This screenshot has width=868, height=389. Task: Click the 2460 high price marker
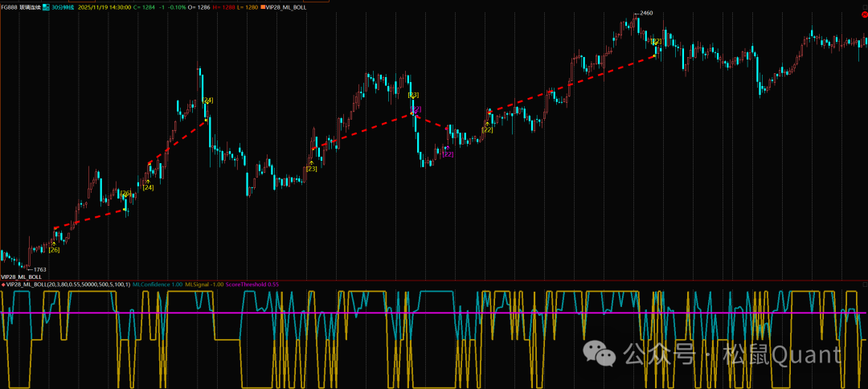point(645,14)
